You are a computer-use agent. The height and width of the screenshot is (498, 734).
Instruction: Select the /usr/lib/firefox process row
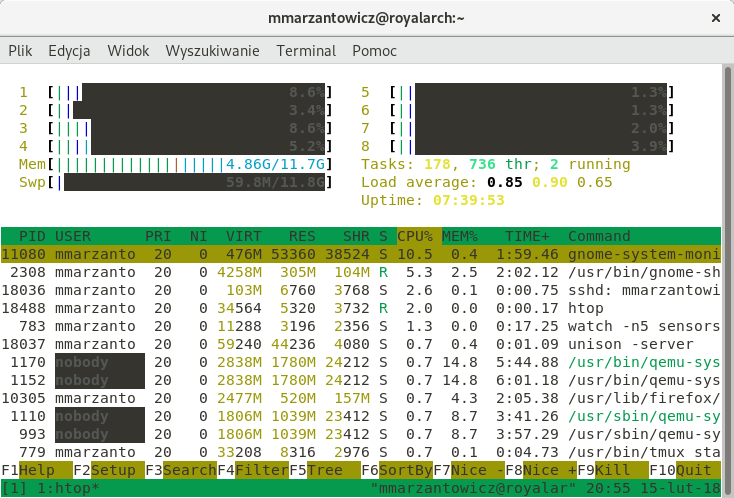(360, 398)
